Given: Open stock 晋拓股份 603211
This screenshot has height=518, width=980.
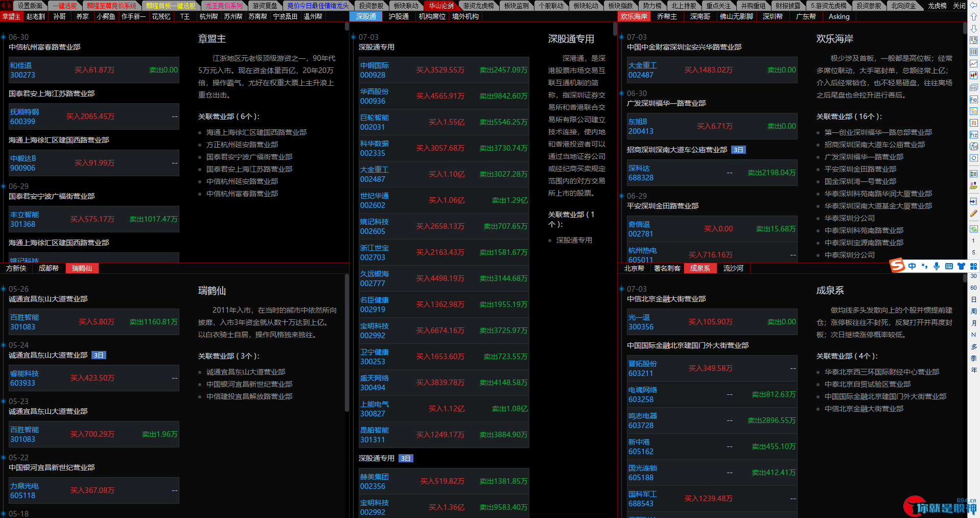Looking at the screenshot, I should point(712,368).
